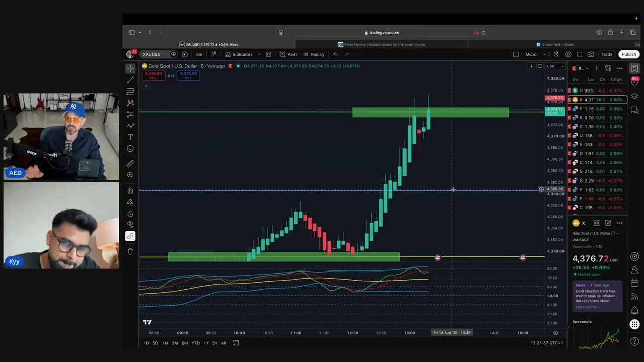Open the Indicators dialog
This screenshot has height=362, width=644.
(239, 54)
